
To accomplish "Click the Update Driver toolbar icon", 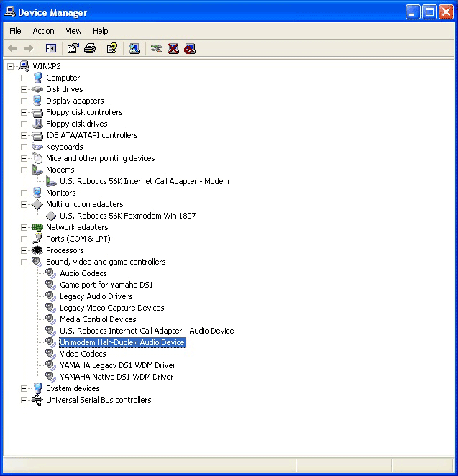I will pos(156,48).
